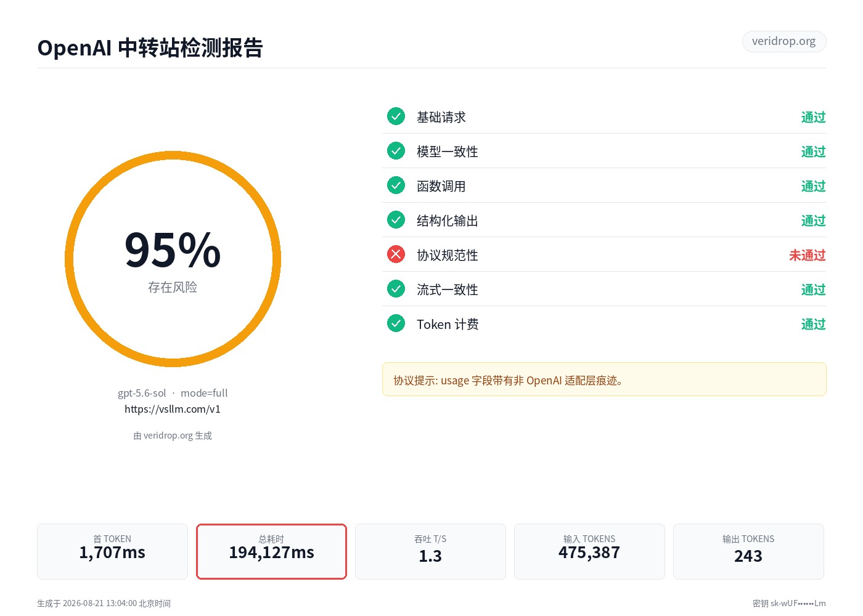The width and height of the screenshot is (863, 616).
Task: Click the gpt-5.6-sol mode=full label
Action: 173,393
